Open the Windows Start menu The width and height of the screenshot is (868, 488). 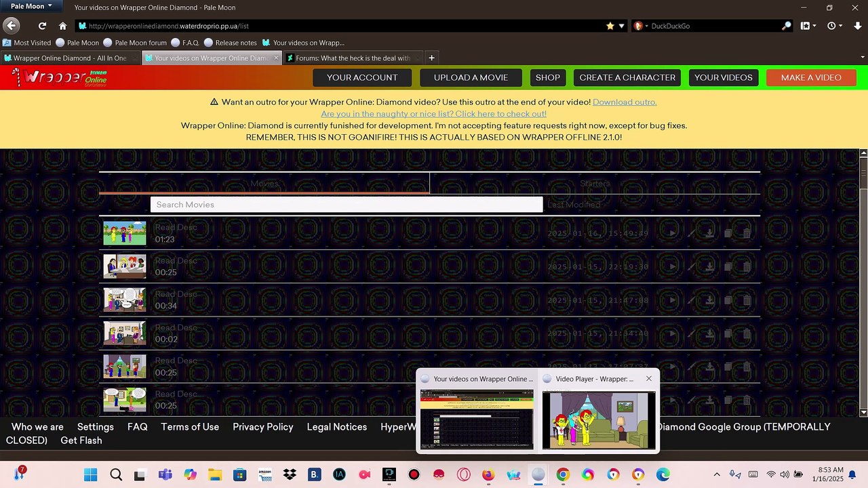click(90, 474)
